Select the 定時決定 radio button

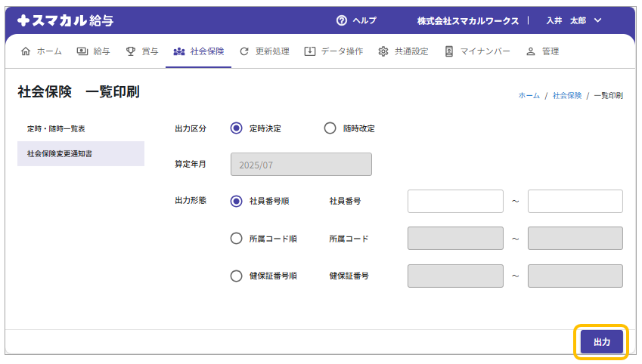[236, 128]
